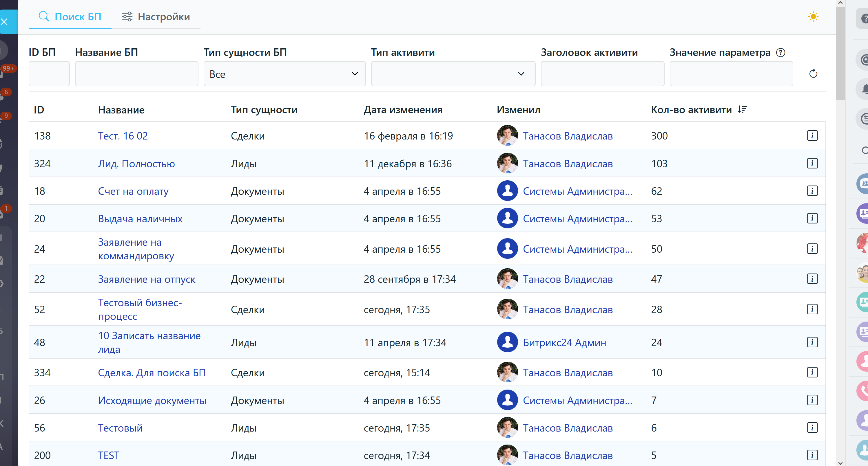This screenshot has width=868, height=466.
Task: Click info icon for 'Сделка. Для поиска БП'
Action: tap(812, 373)
